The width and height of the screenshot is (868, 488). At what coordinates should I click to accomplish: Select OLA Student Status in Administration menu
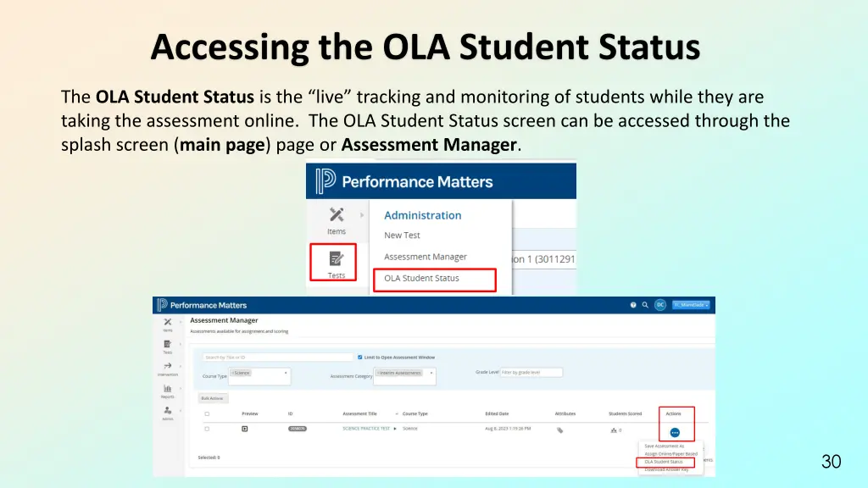421,278
